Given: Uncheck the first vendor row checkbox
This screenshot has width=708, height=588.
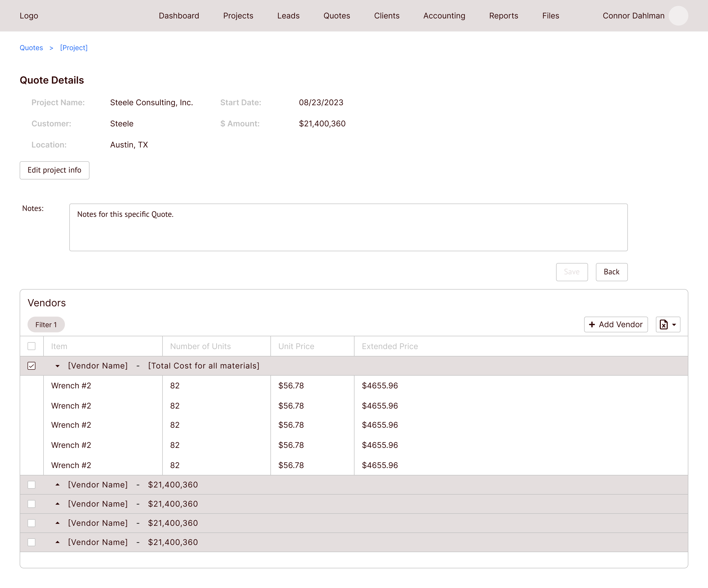Looking at the screenshot, I should tap(31, 366).
